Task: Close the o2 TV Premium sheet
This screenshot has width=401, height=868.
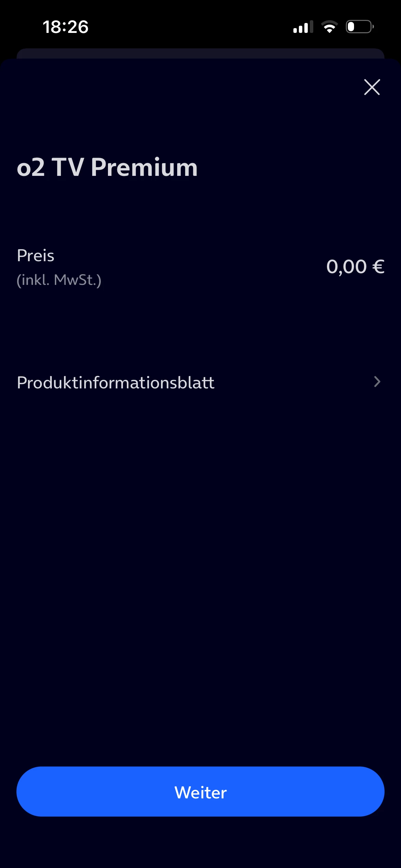Action: pyautogui.click(x=372, y=87)
